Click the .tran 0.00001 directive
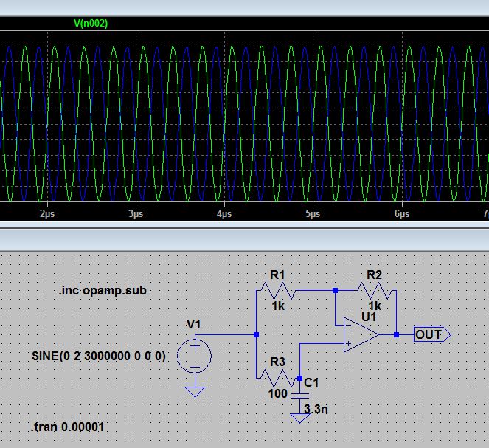This screenshot has width=489, height=448. [67, 427]
